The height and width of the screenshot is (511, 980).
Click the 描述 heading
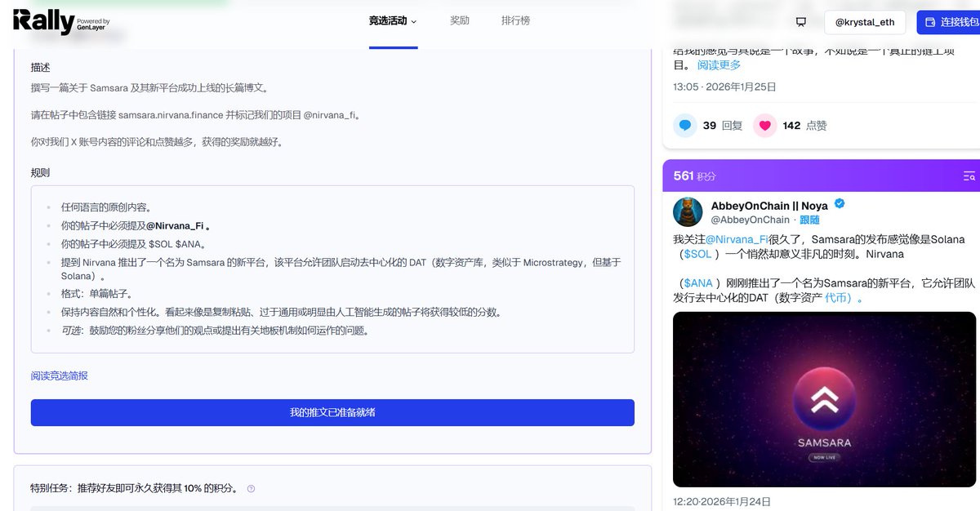click(x=41, y=67)
